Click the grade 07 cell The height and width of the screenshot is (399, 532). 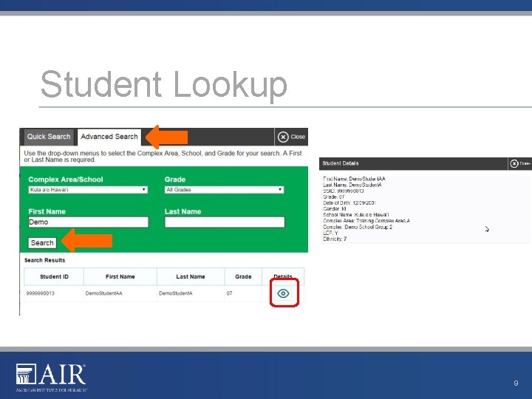point(243,293)
